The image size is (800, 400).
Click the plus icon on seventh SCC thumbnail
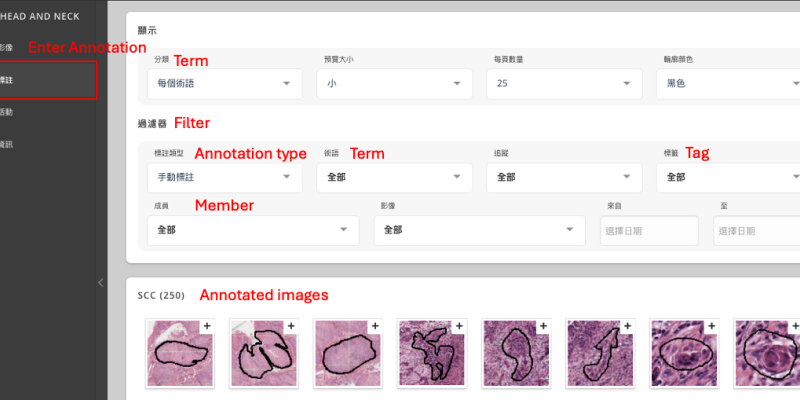pyautogui.click(x=711, y=326)
